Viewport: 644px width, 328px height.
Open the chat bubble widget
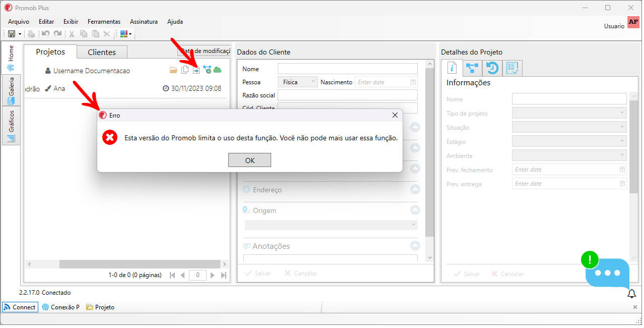click(607, 273)
